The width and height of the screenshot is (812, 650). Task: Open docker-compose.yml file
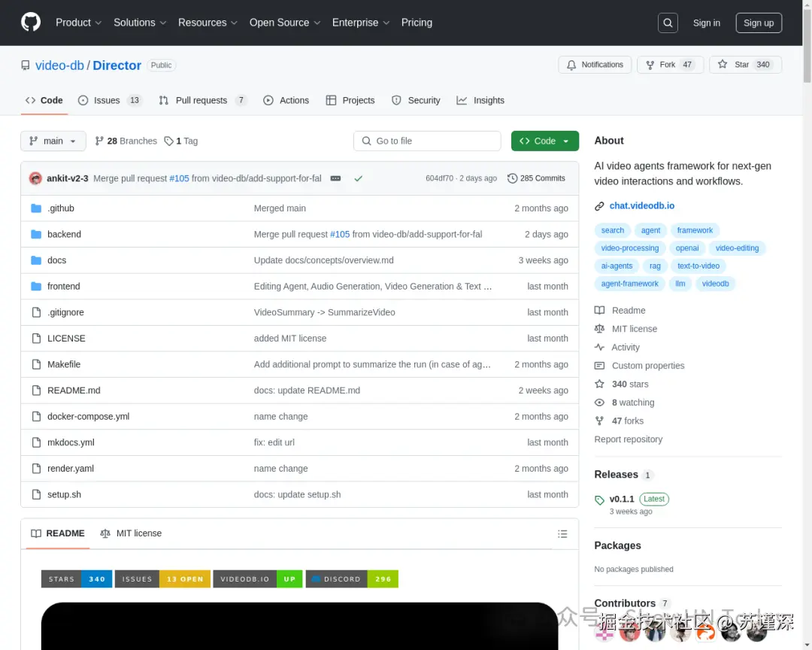[89, 417]
